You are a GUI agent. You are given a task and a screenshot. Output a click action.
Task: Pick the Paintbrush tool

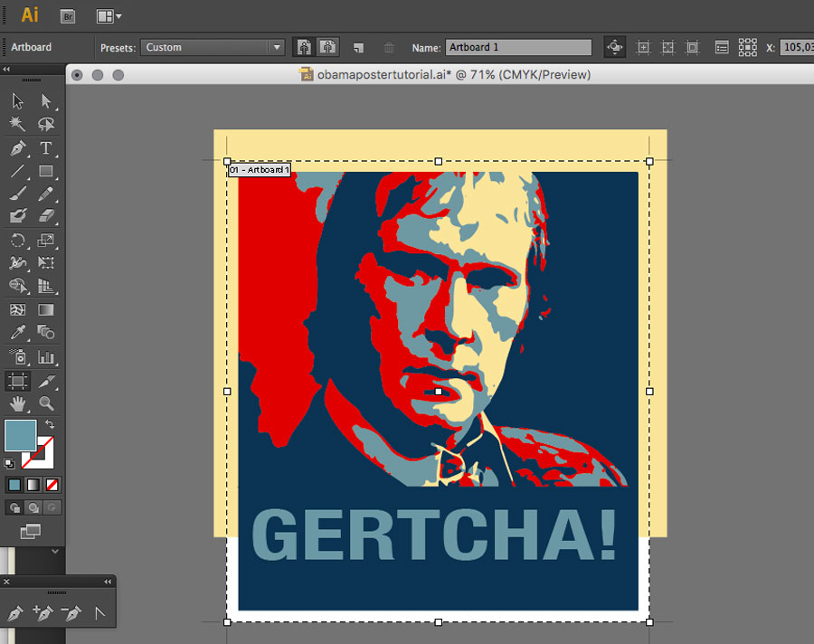pyautogui.click(x=18, y=194)
